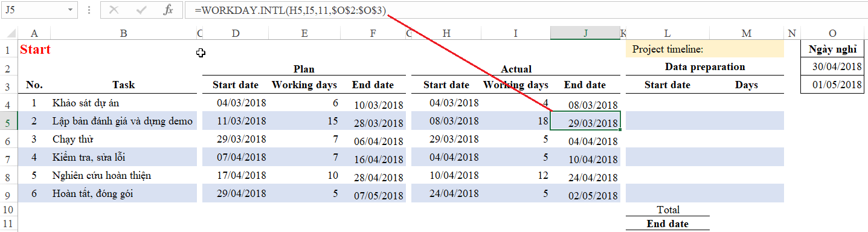This screenshot has width=868, height=232.
Task: Click the Days heading in column M
Action: [747, 85]
